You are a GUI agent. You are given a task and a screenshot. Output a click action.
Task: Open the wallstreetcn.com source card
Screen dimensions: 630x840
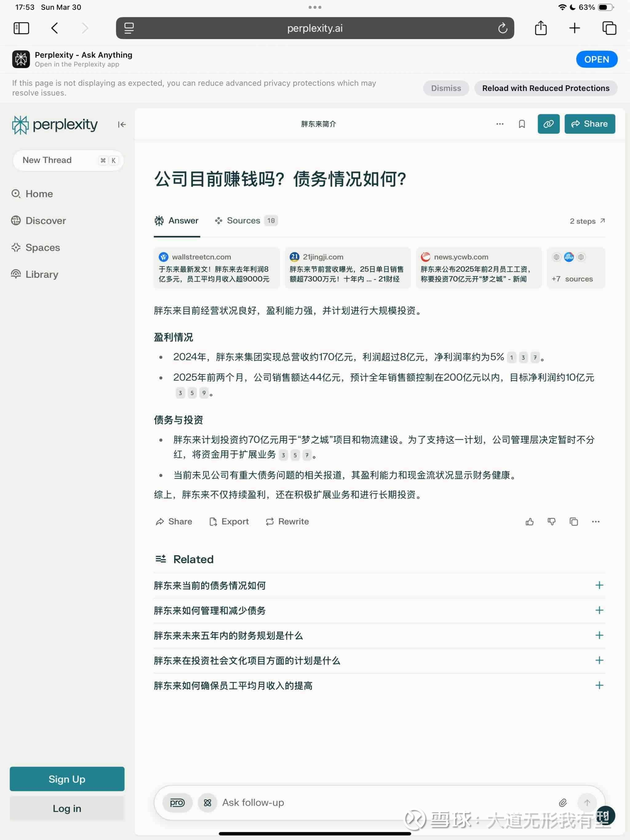(217, 268)
